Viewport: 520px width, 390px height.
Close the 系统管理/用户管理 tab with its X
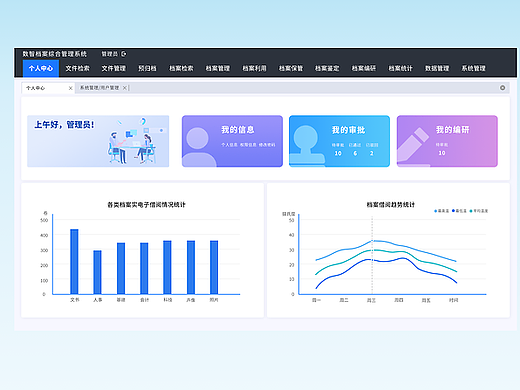(124, 88)
